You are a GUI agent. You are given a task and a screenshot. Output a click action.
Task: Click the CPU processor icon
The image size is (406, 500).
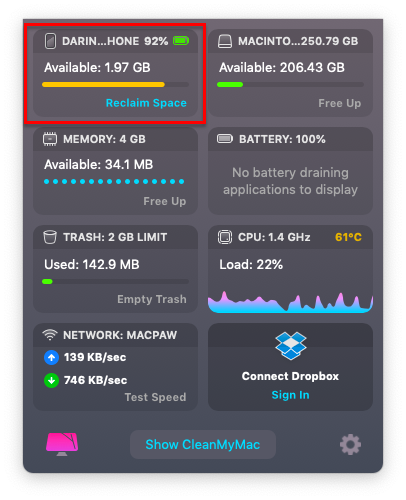(x=225, y=237)
